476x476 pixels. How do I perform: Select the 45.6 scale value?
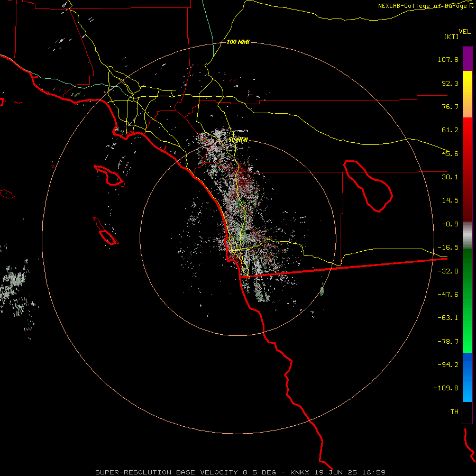450,153
